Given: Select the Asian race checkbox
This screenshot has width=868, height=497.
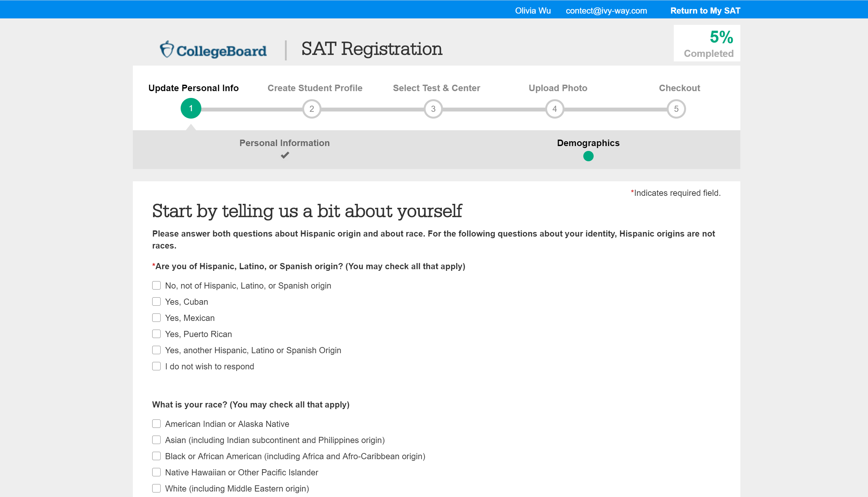Looking at the screenshot, I should (x=156, y=440).
